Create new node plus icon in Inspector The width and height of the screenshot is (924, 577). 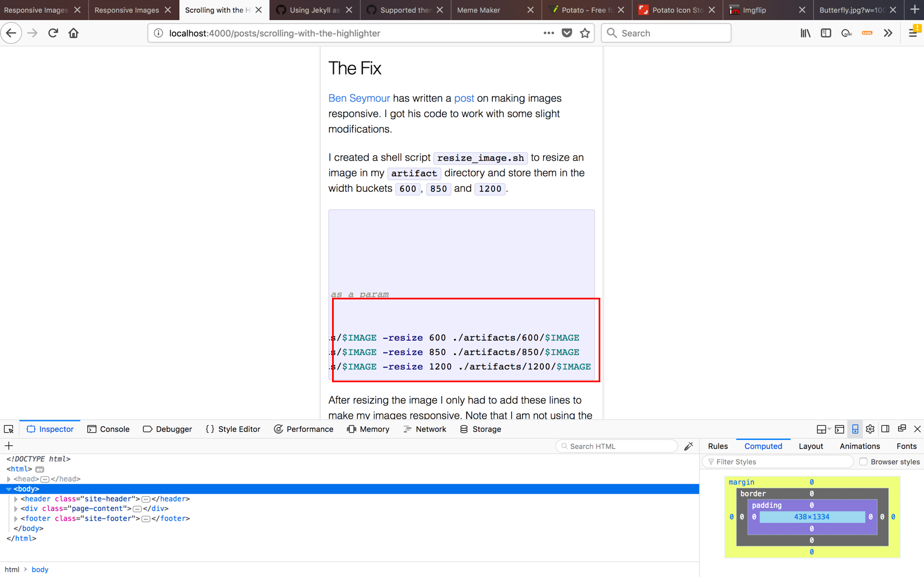coord(9,446)
